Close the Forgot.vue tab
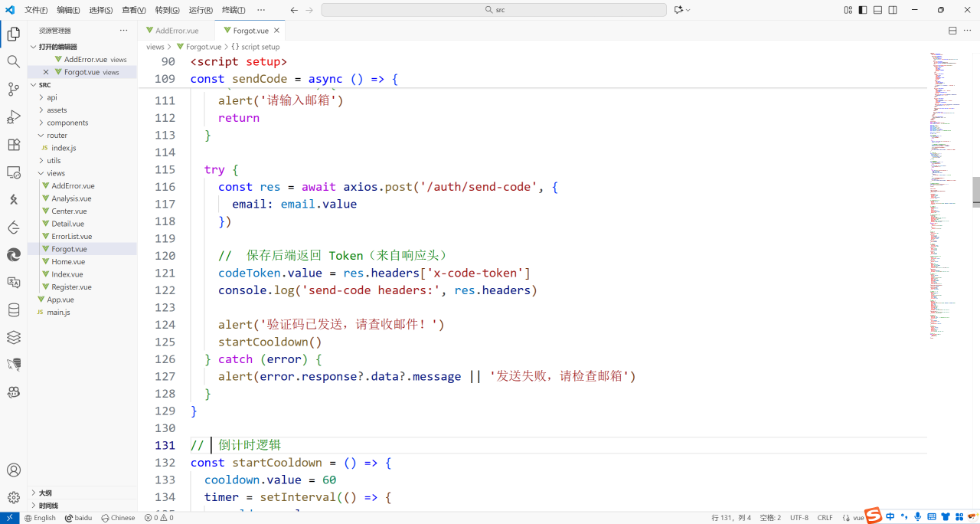This screenshot has height=524, width=980. tap(277, 31)
